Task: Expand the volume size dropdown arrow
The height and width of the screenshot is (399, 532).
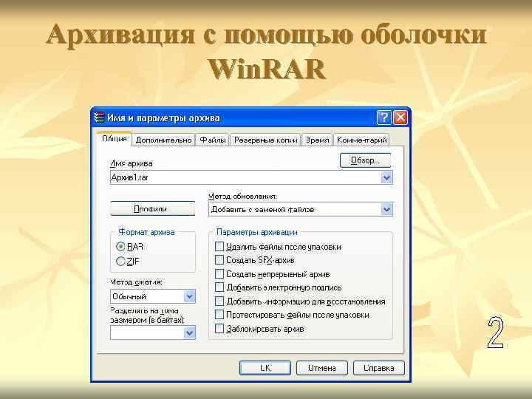Action: [190, 332]
